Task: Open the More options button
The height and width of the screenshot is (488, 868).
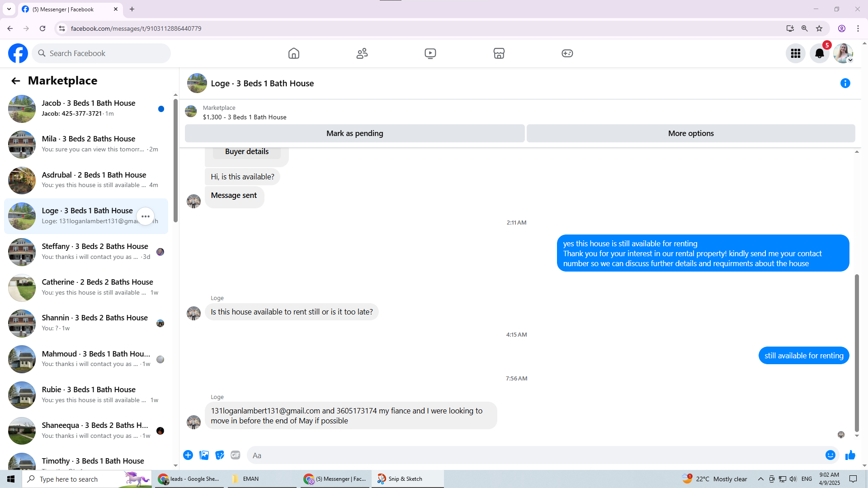Action: click(x=691, y=133)
